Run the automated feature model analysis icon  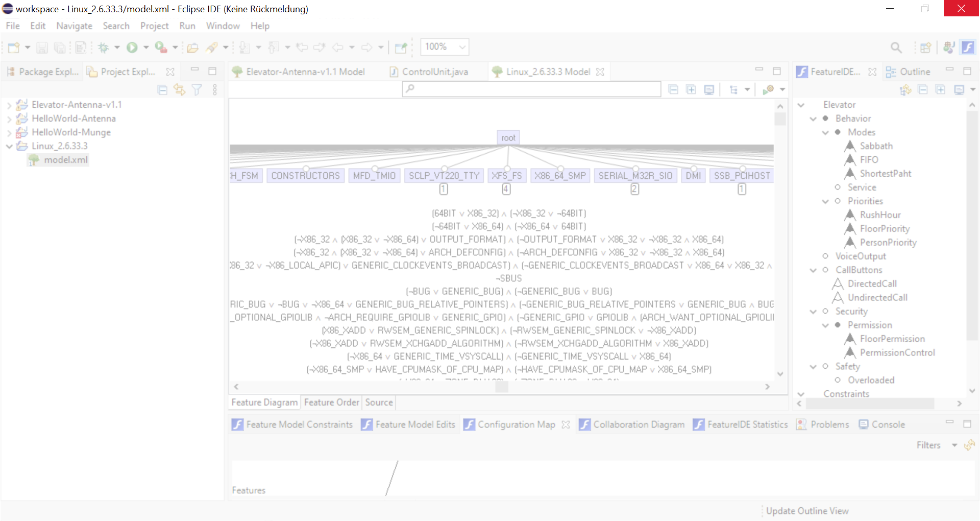pyautogui.click(x=768, y=89)
